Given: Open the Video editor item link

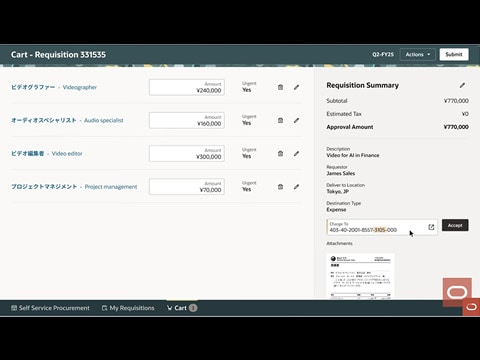Looking at the screenshot, I should point(47,154).
